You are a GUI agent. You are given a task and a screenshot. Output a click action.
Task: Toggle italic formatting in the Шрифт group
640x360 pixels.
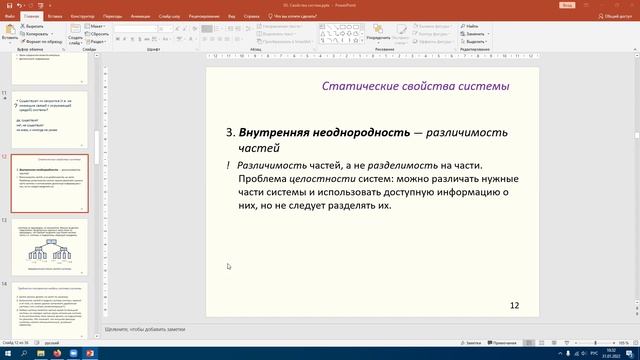coord(124,39)
